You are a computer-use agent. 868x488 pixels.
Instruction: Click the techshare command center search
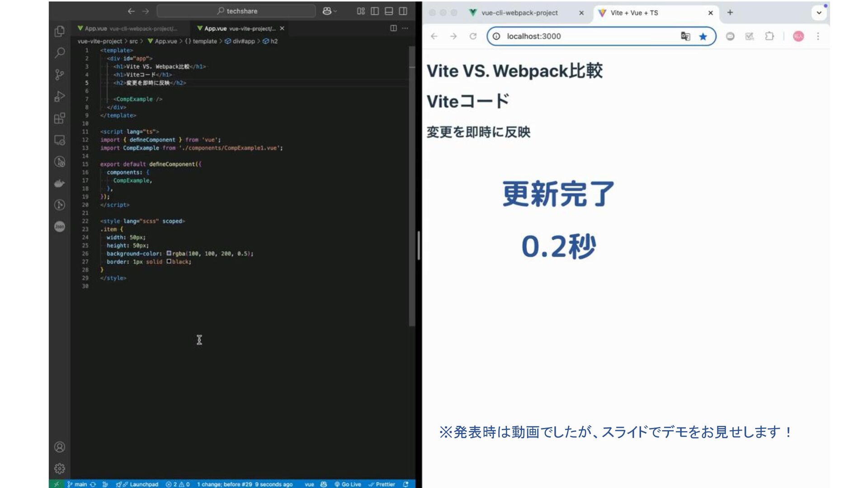pyautogui.click(x=236, y=11)
